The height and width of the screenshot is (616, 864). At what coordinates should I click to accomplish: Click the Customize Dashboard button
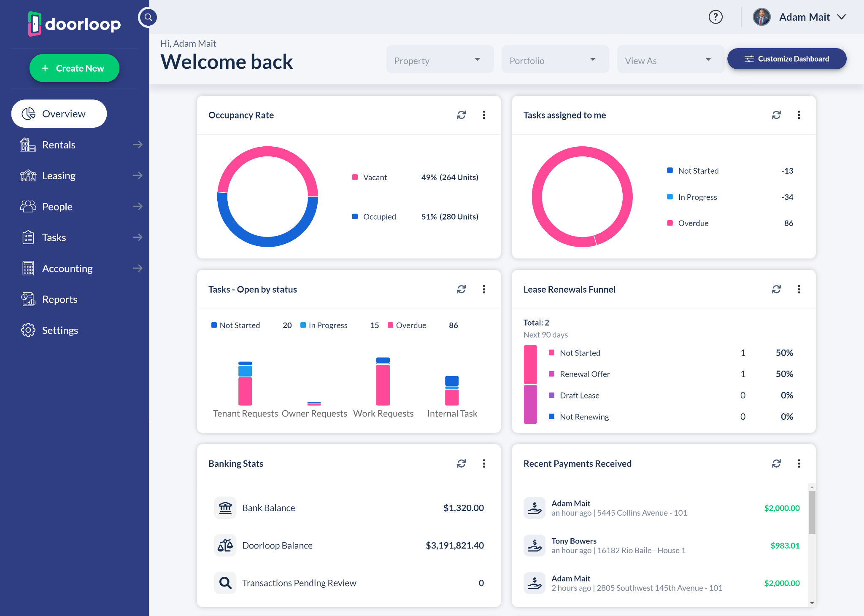pyautogui.click(x=786, y=59)
